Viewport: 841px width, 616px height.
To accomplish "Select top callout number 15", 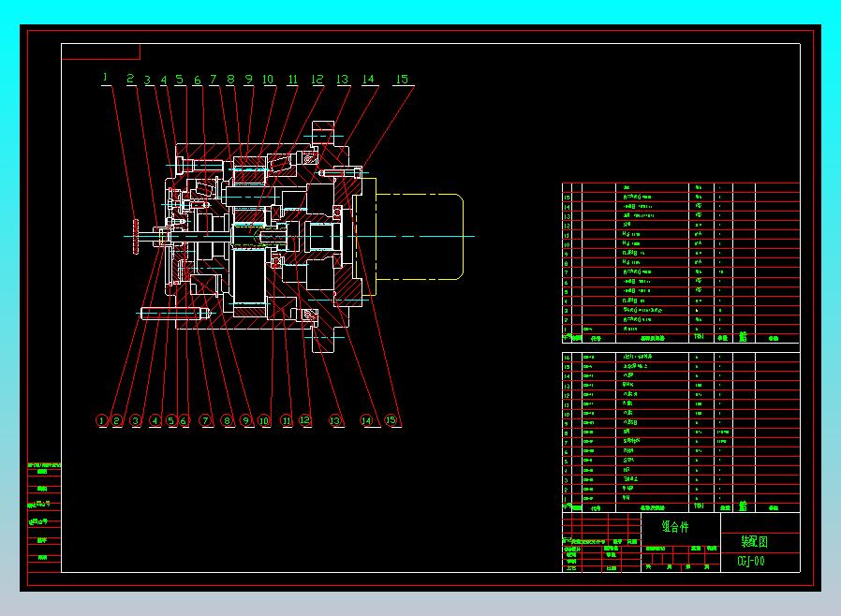I will (x=403, y=80).
